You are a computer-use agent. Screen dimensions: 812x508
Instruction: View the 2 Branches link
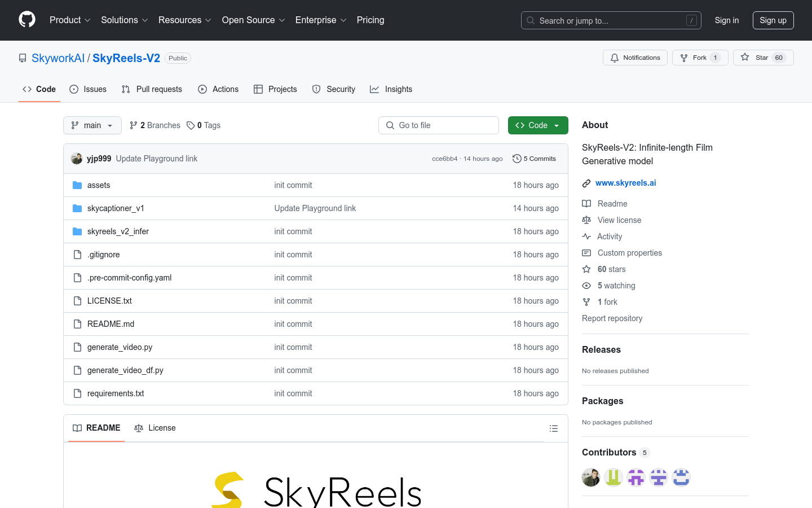click(x=155, y=125)
